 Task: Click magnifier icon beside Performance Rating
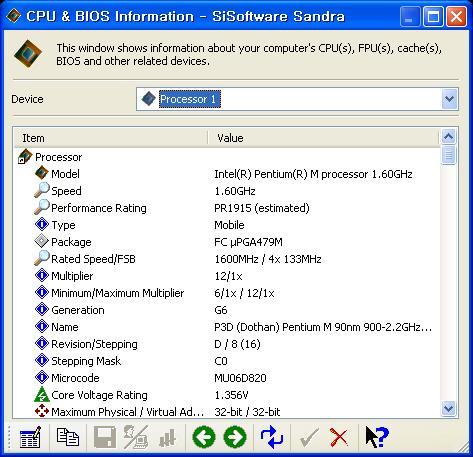42,207
